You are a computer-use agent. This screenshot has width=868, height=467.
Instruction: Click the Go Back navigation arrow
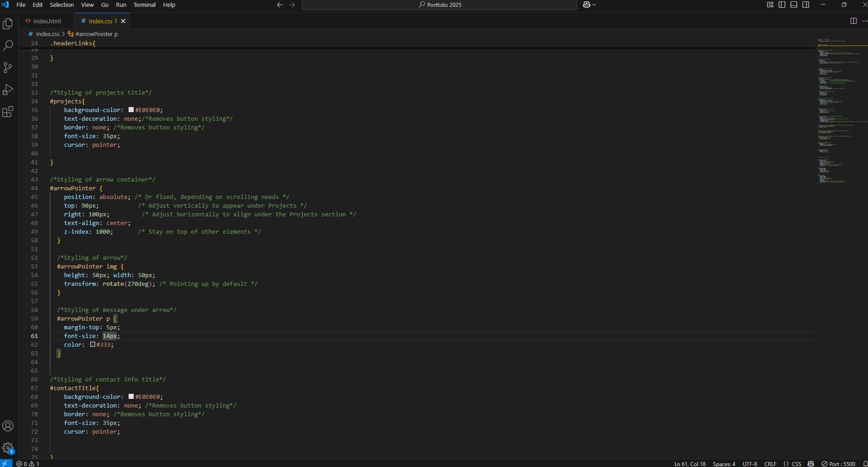pyautogui.click(x=280, y=5)
